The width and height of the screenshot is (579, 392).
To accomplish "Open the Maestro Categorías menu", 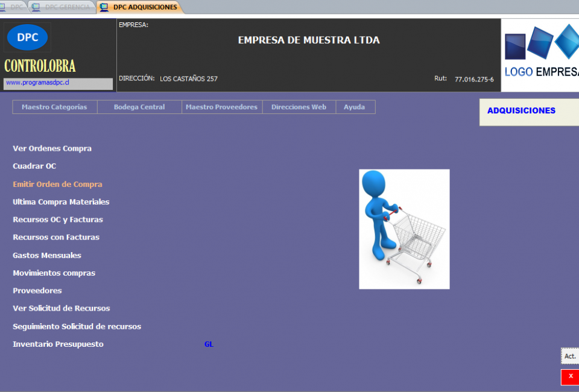I will coord(54,107).
